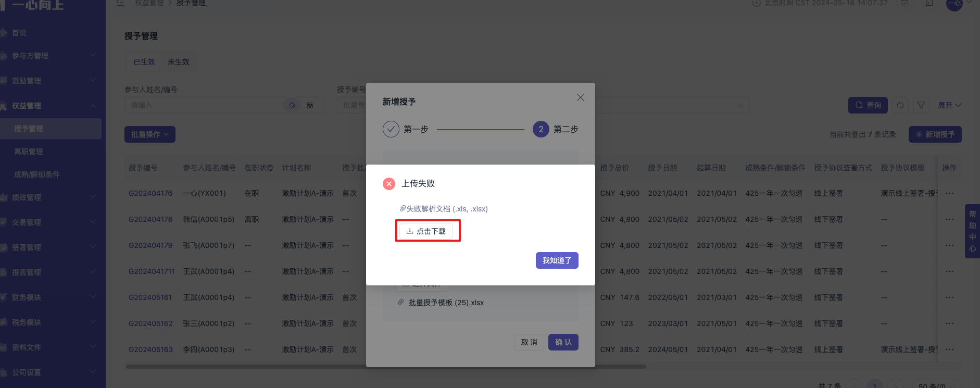
Task: Open the 帮助中心 side tab
Action: [x=972, y=231]
